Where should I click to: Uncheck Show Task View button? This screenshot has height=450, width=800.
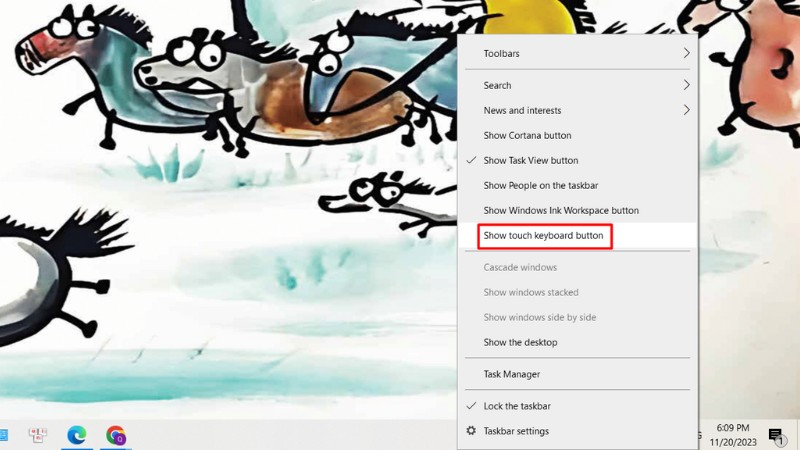[x=578, y=160]
